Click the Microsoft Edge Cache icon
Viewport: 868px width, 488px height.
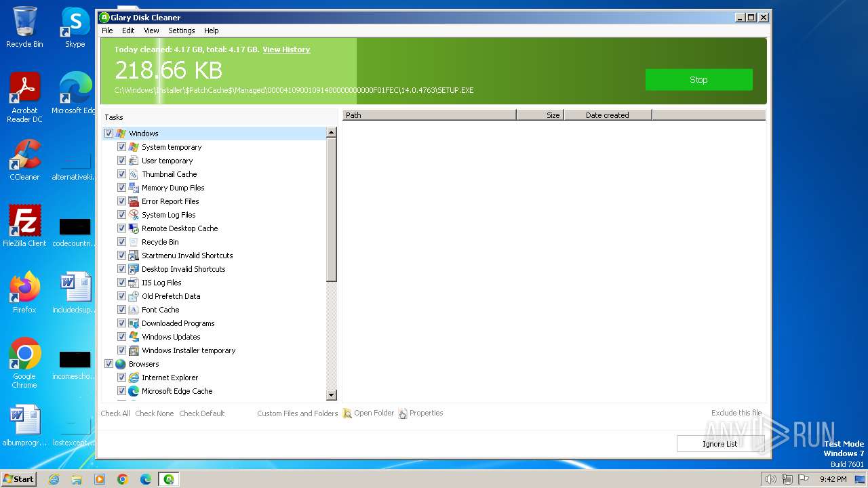point(134,391)
